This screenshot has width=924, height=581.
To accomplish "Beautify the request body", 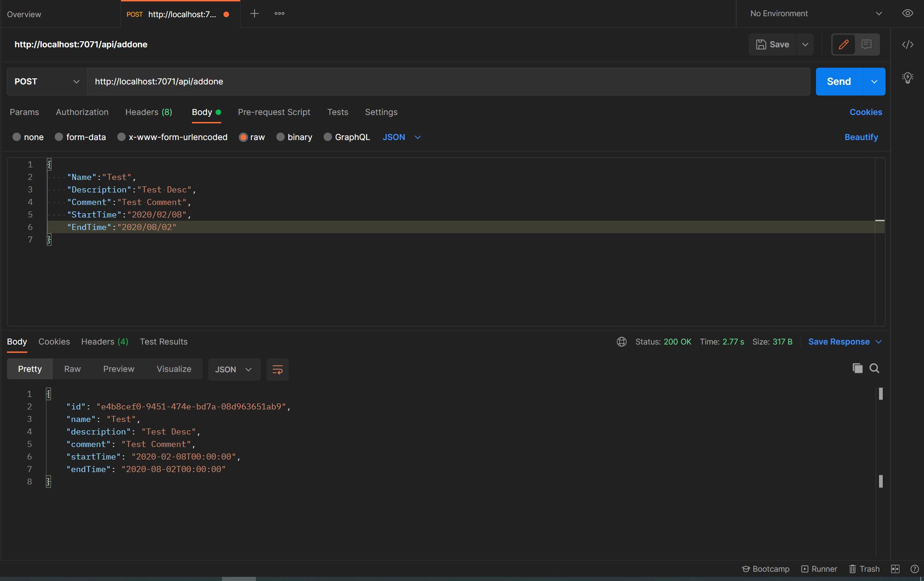I will tap(861, 137).
